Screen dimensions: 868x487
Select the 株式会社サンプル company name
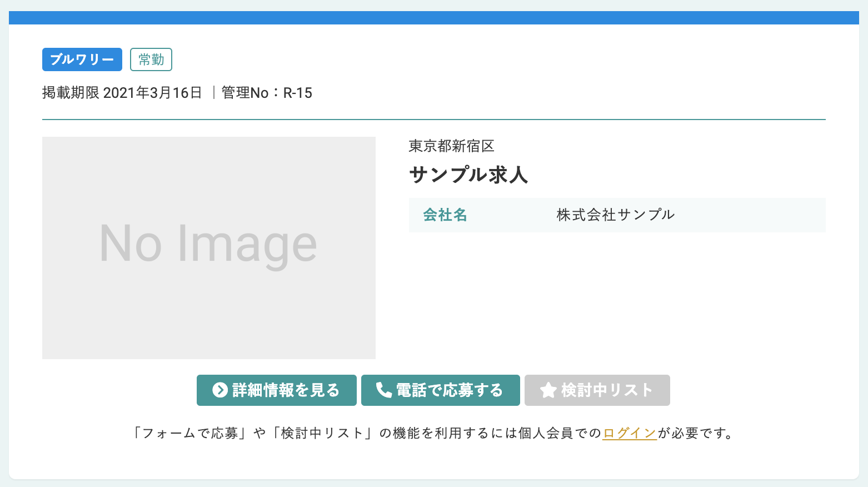(615, 215)
